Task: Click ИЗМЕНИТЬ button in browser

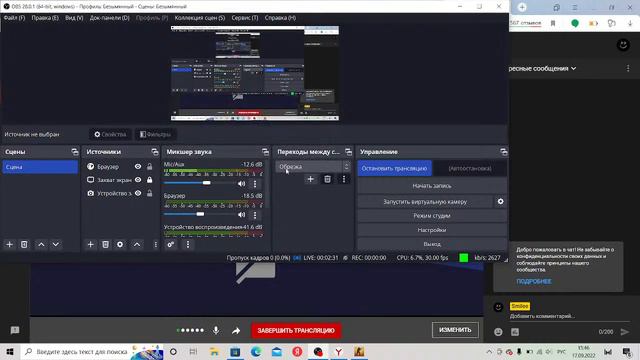Action: tap(455, 330)
